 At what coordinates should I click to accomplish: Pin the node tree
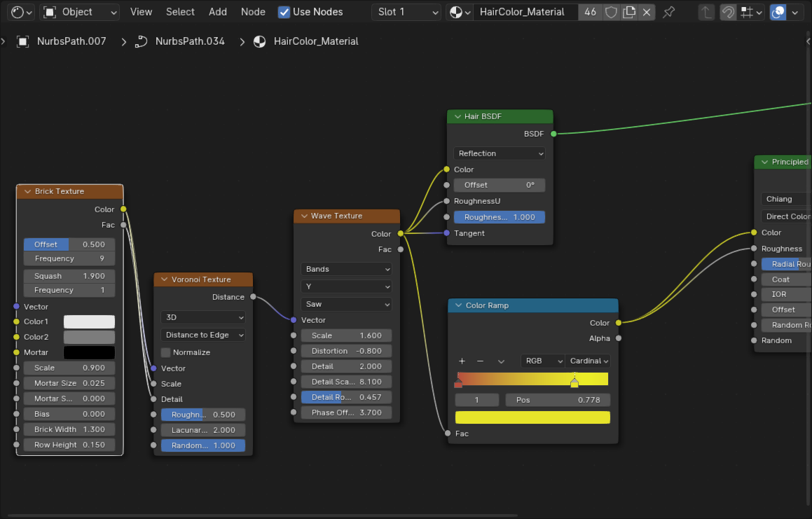(668, 12)
